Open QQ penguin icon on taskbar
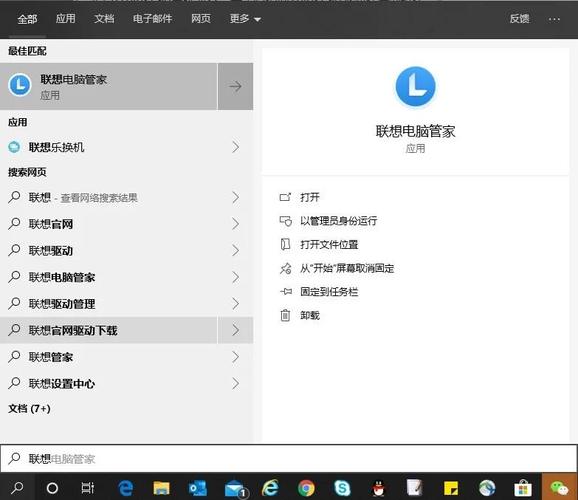 [378, 488]
